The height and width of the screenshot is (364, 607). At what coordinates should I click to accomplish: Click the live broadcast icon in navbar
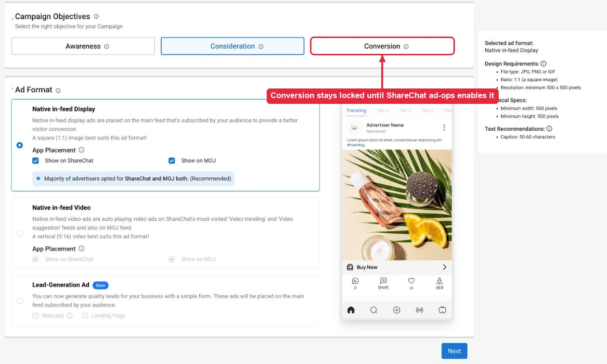coord(419,310)
